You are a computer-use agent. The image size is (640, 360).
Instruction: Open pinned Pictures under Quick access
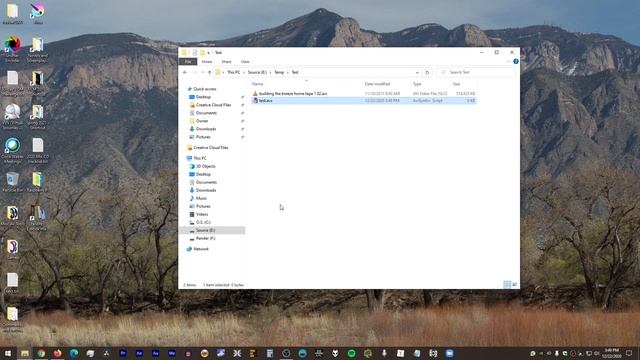203,137
